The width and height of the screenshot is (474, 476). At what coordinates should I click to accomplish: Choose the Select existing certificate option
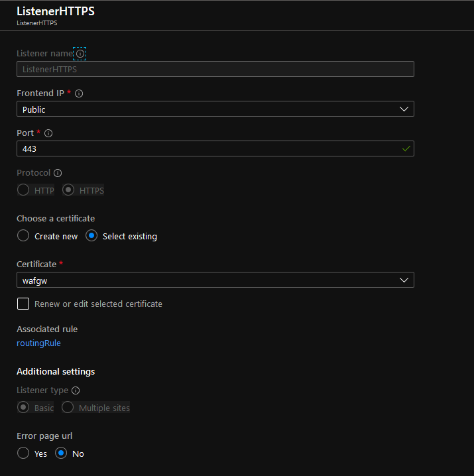point(92,236)
